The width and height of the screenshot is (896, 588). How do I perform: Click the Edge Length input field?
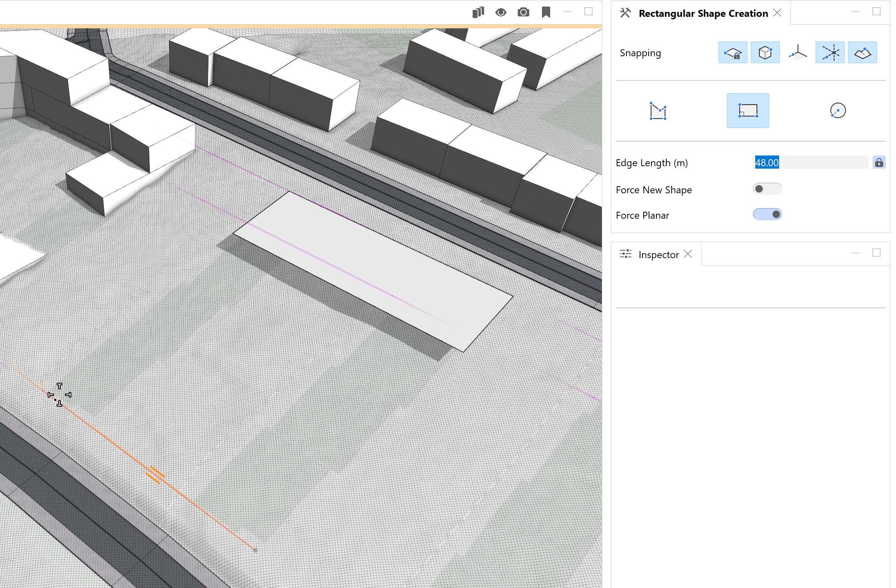pyautogui.click(x=810, y=163)
